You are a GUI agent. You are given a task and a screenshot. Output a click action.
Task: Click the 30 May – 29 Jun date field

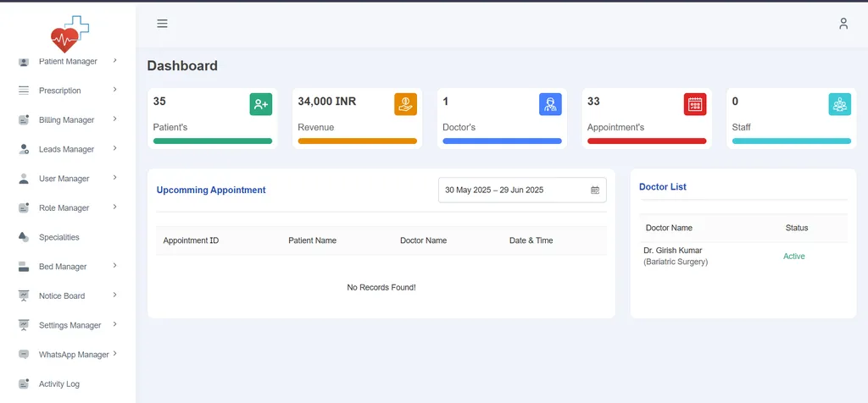(x=522, y=190)
